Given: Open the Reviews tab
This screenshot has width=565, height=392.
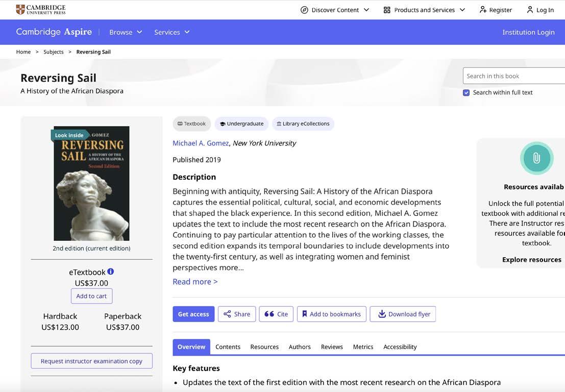Looking at the screenshot, I should (x=332, y=347).
